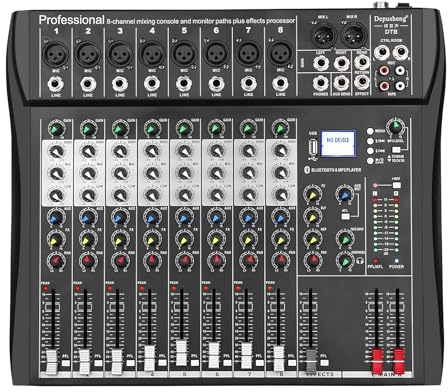Viewport: 448px width, 392px height.
Task: Click the blue AUX knob on channel 2
Action: [x=88, y=218]
